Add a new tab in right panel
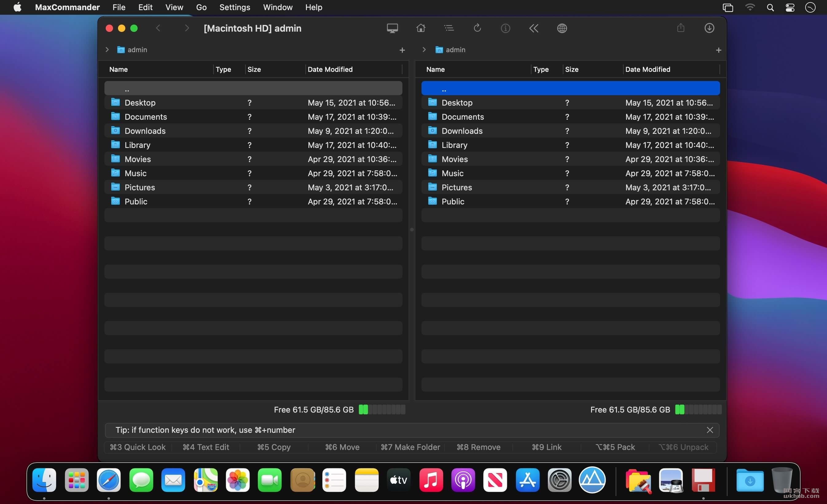This screenshot has height=504, width=827. pyautogui.click(x=718, y=50)
